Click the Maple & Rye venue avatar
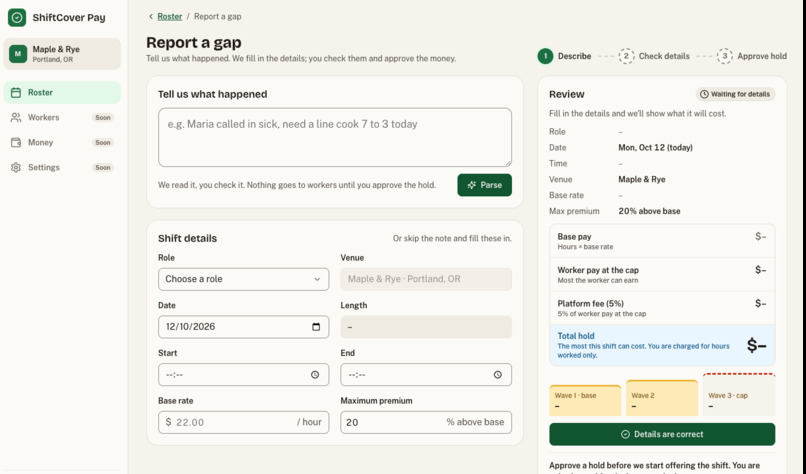Screen dimensions: 806x474 tap(18, 54)
